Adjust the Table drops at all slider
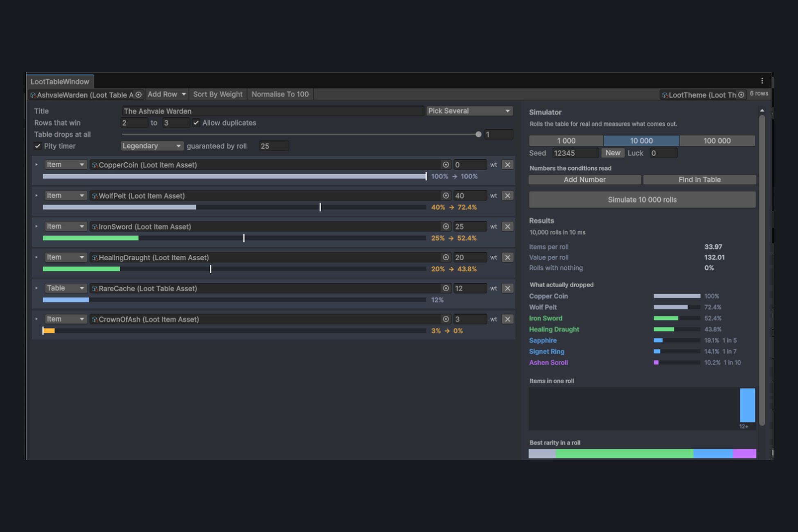Viewport: 798px width, 532px height. pyautogui.click(x=301, y=134)
